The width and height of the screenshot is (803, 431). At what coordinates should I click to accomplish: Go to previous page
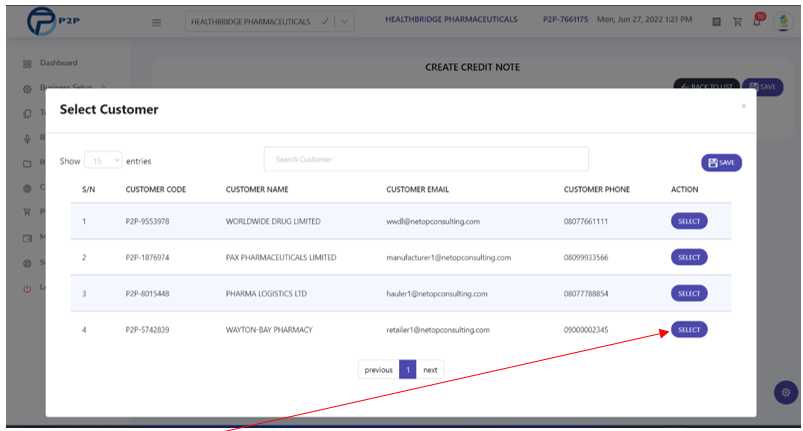pos(378,370)
